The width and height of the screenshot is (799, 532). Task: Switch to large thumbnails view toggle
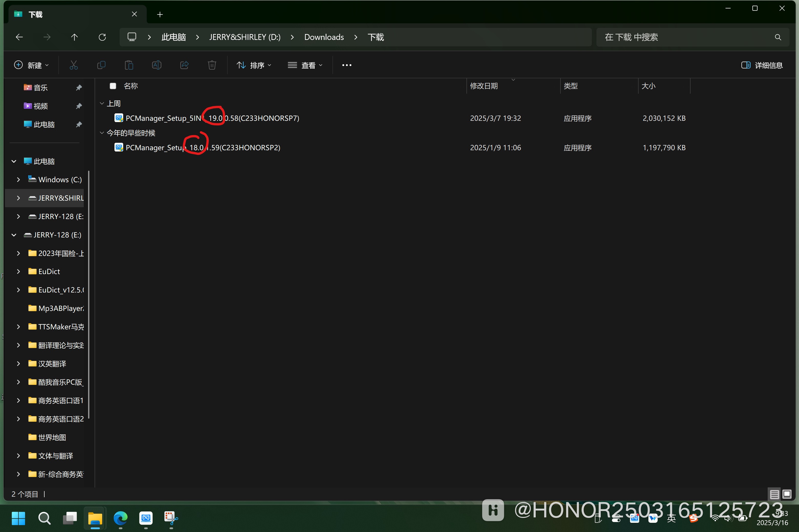pos(787,494)
